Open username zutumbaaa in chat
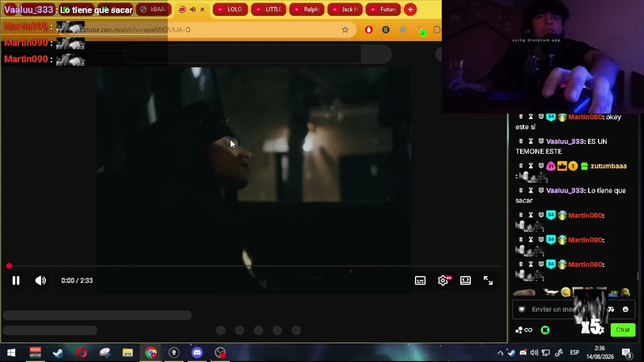This screenshot has height=362, width=644. 609,166
